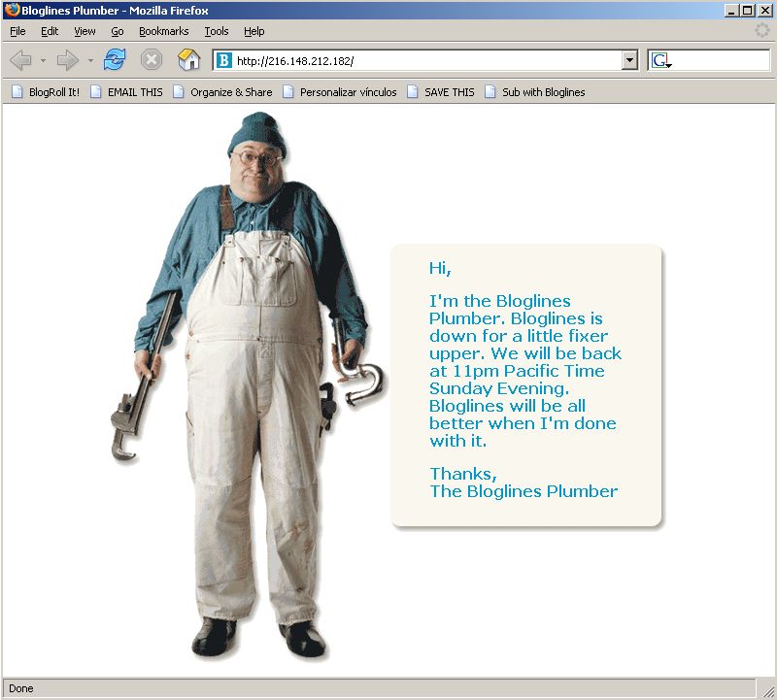
Task: Click the plumber image on the page
Action: (253, 388)
